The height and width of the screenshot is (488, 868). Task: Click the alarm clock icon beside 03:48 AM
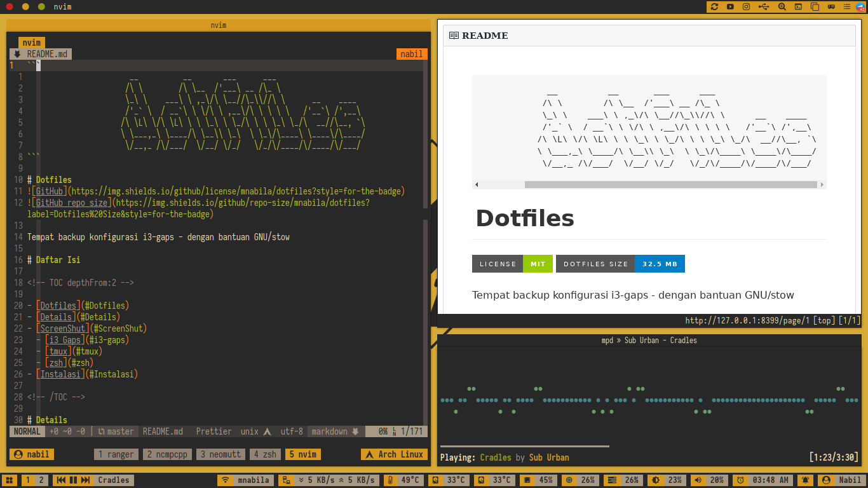tap(740, 480)
